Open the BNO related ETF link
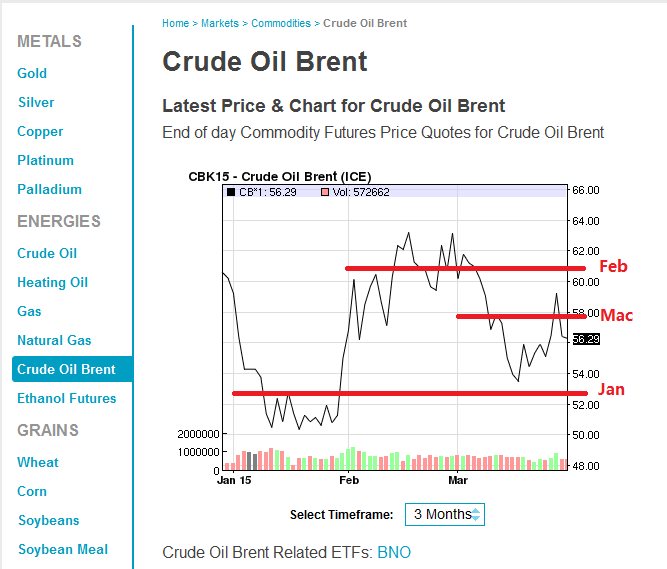Screen dimensions: 667x569 (394, 552)
